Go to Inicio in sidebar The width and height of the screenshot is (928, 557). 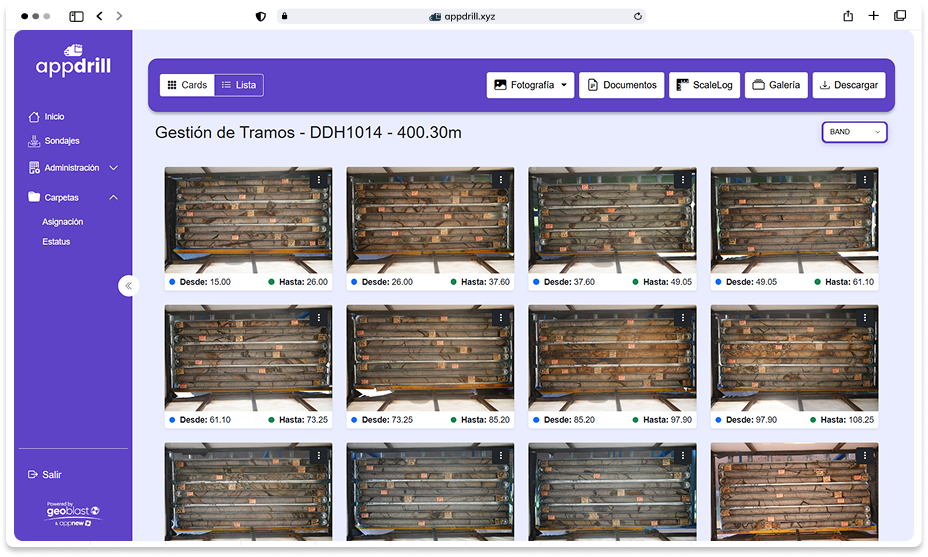(x=54, y=117)
